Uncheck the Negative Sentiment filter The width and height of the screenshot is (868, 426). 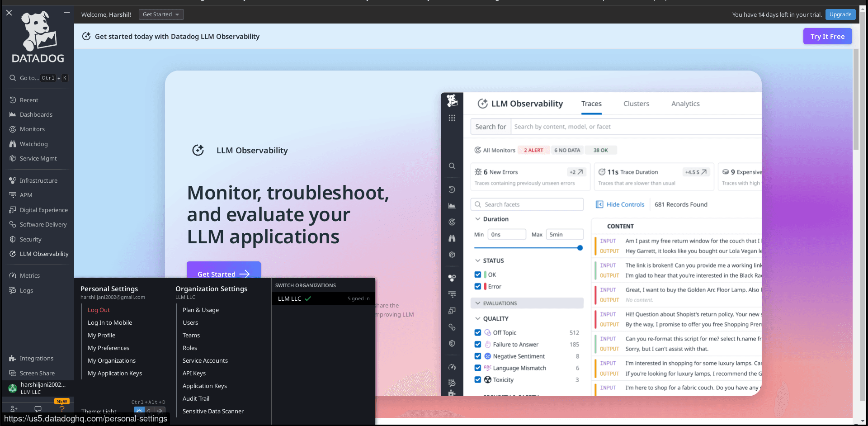coord(478,356)
